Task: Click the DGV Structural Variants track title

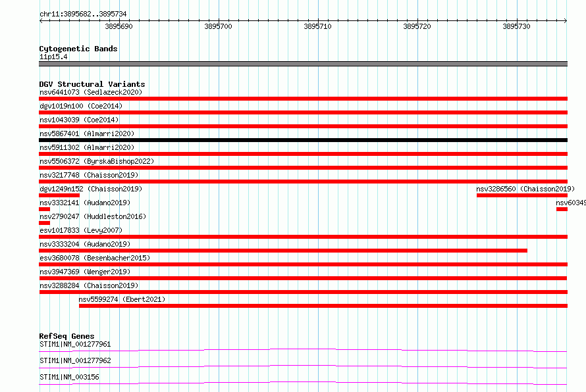Action: point(92,84)
